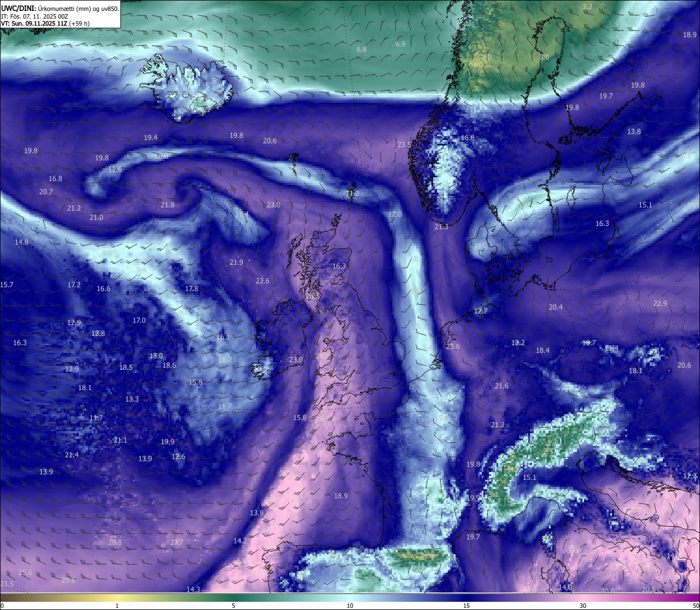Select the 6.9 value on the map

[x=400, y=44]
